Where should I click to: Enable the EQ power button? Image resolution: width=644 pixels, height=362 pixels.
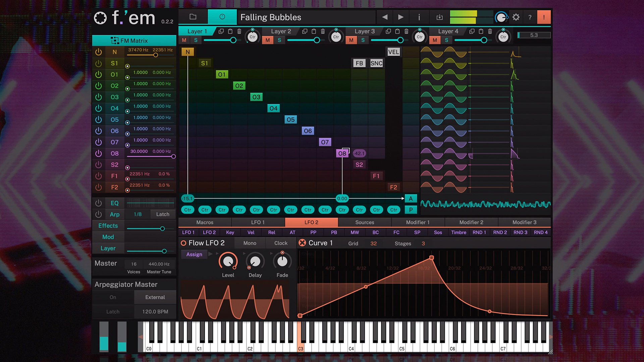point(98,203)
